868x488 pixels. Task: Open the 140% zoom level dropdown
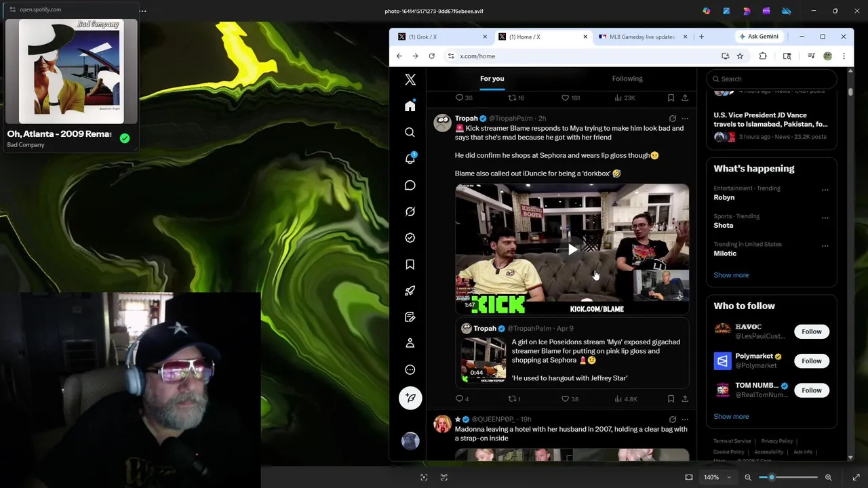click(717, 477)
